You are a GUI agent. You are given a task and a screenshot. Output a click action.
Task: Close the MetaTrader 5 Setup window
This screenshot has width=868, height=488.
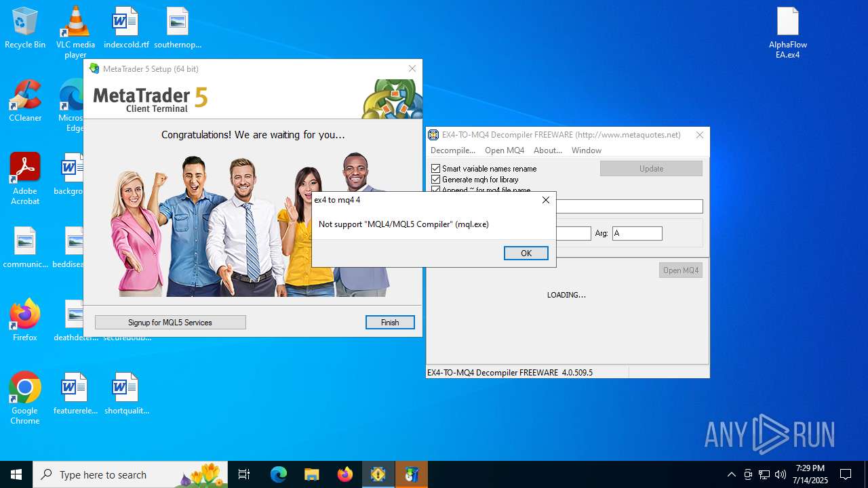(x=412, y=68)
